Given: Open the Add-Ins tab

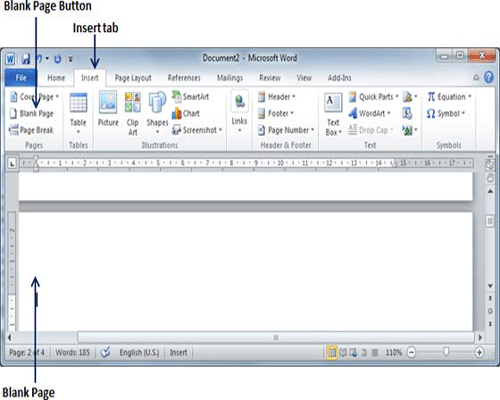Looking at the screenshot, I should pos(339,78).
